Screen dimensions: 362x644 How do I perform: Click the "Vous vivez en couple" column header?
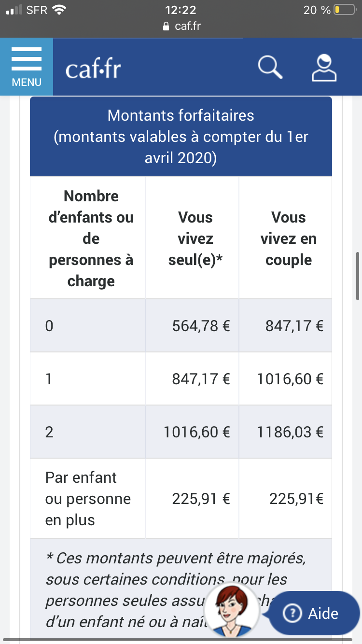point(288,238)
